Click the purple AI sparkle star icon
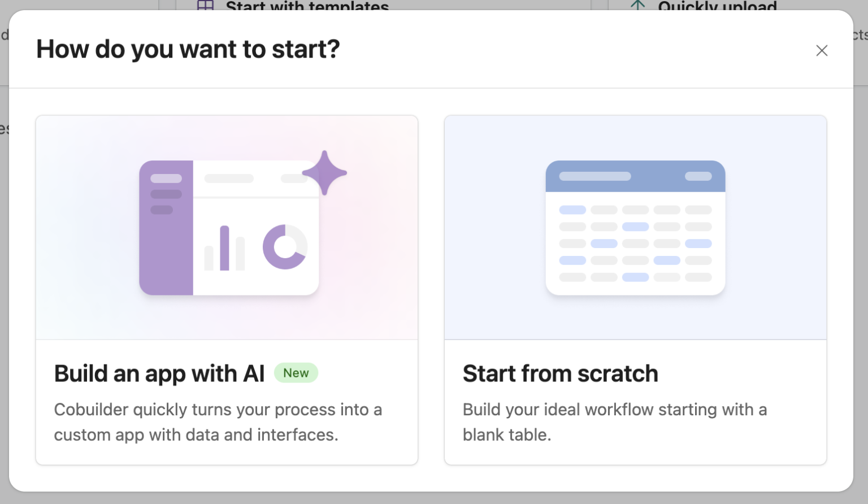Screen dimensions: 868x504 [x=324, y=173]
